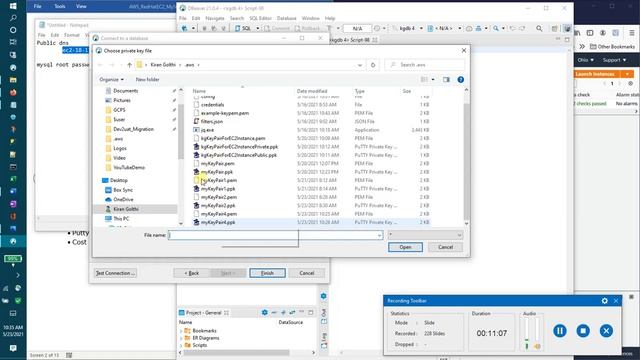Open Recording Toolbar settings gear
640x360 pixels.
604,301
